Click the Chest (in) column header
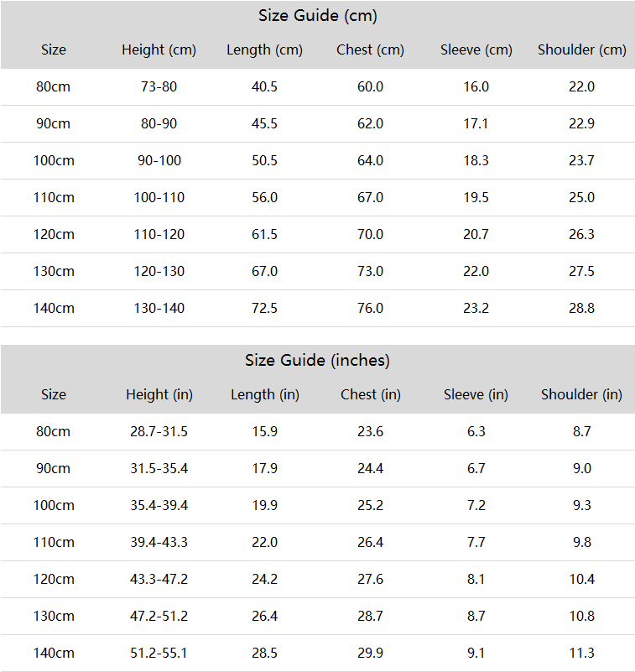Image resolution: width=635 pixels, height=672 pixels. tap(371, 394)
